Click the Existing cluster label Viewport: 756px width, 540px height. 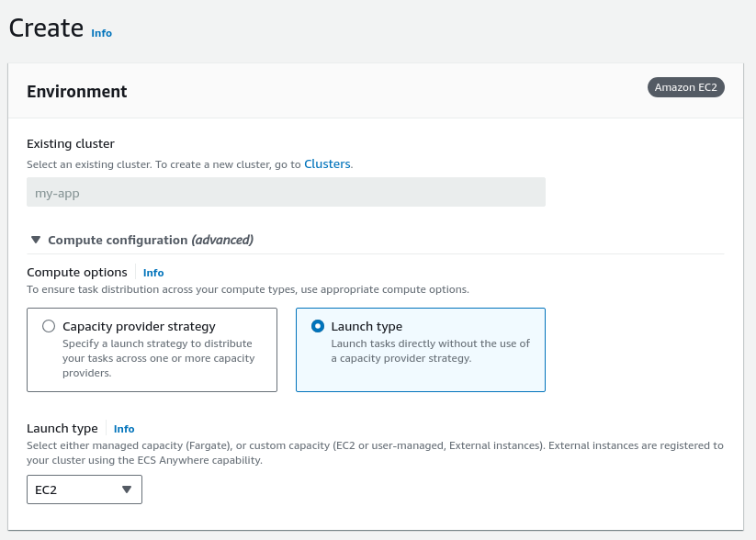click(x=71, y=143)
